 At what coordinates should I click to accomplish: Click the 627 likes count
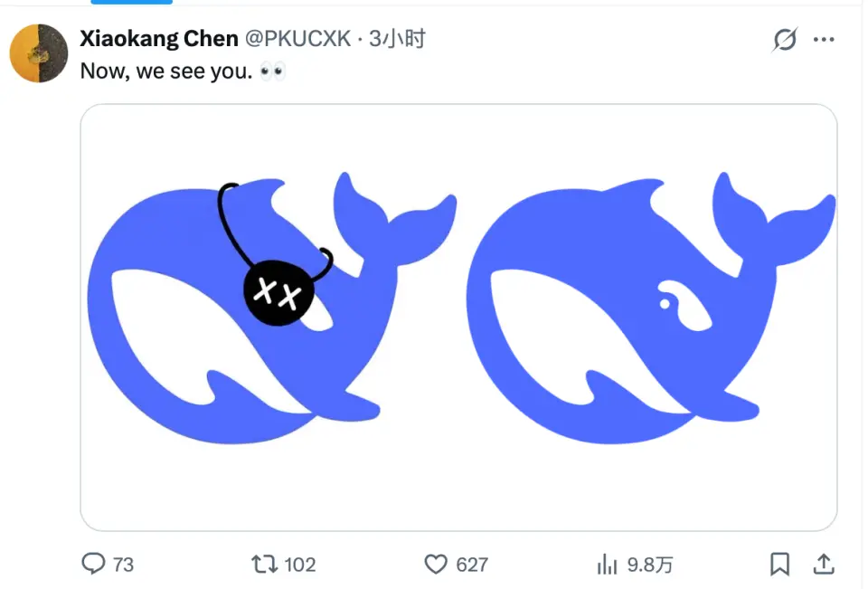(472, 565)
